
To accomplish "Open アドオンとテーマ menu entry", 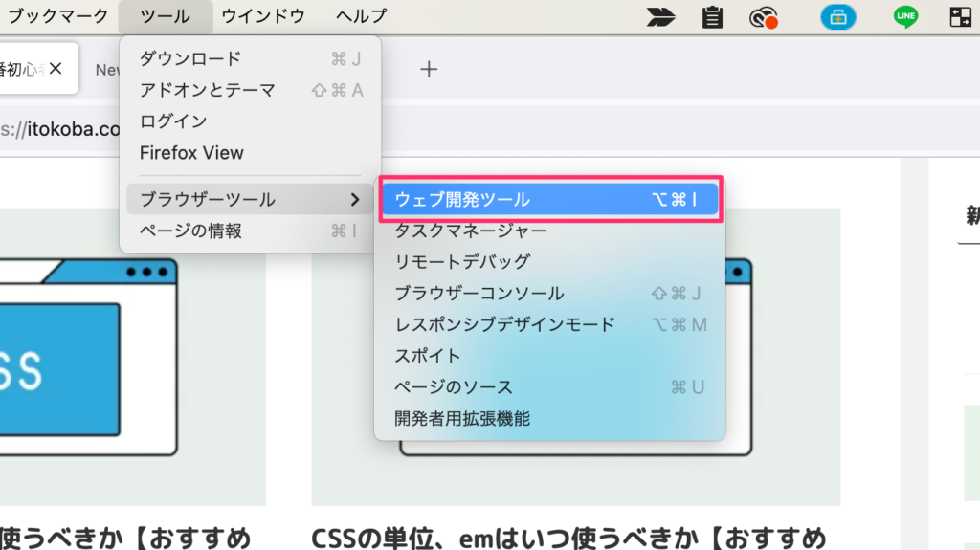I will point(207,90).
